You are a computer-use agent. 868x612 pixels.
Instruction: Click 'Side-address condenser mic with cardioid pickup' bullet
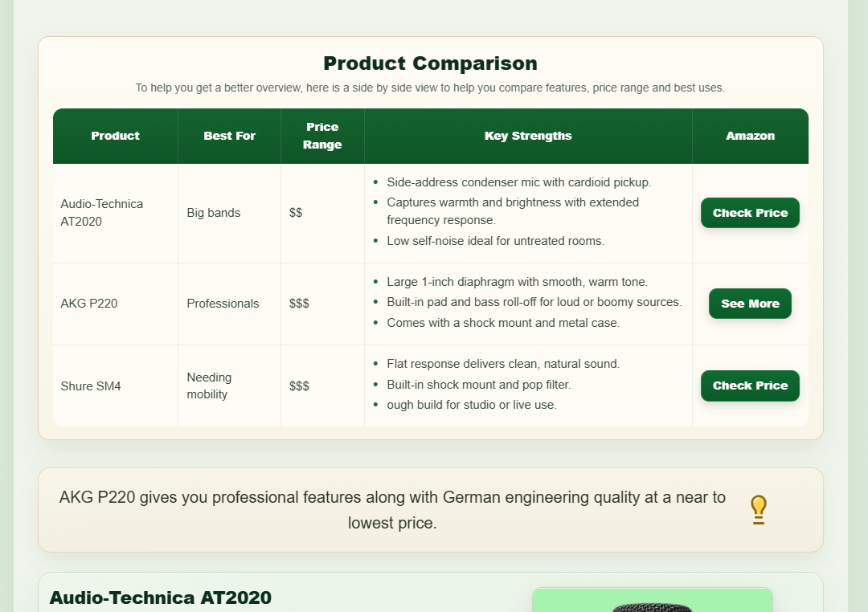point(518,182)
